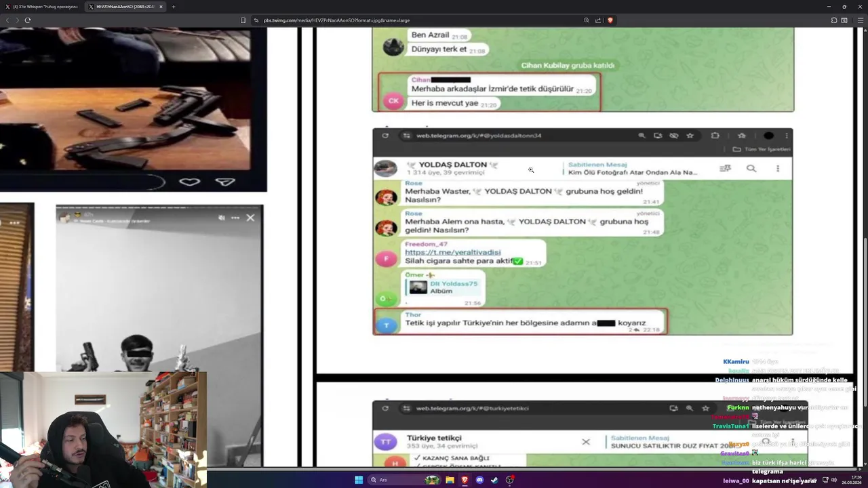Viewport: 868px width, 488px height.
Task: Open Steam from the taskbar
Action: [x=494, y=480]
